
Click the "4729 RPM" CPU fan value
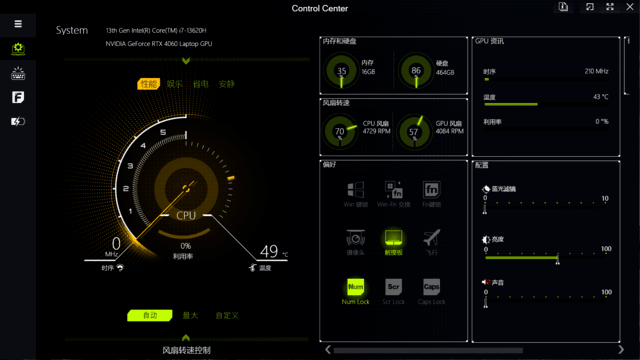[376, 131]
